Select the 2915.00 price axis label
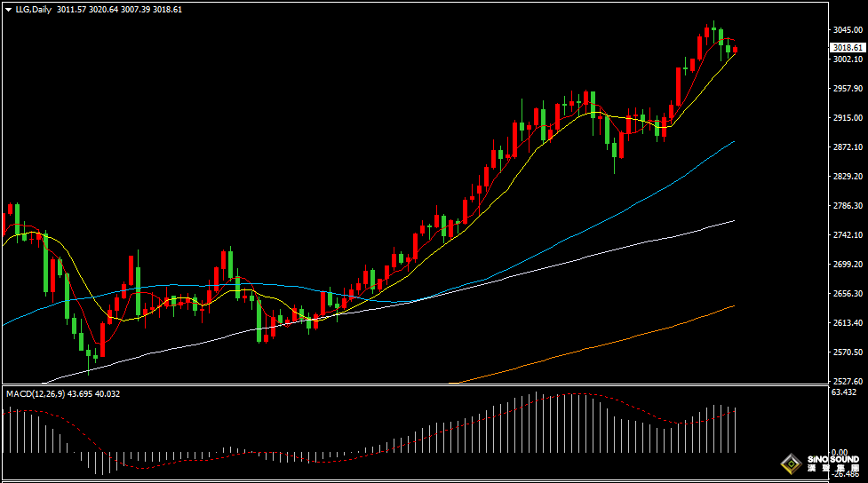The width and height of the screenshot is (868, 483). point(848,118)
